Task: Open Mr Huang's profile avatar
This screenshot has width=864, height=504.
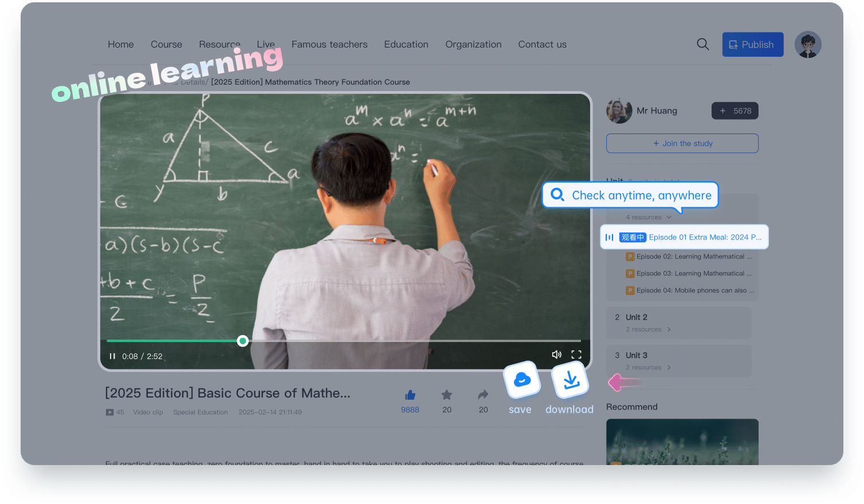Action: pos(619,111)
